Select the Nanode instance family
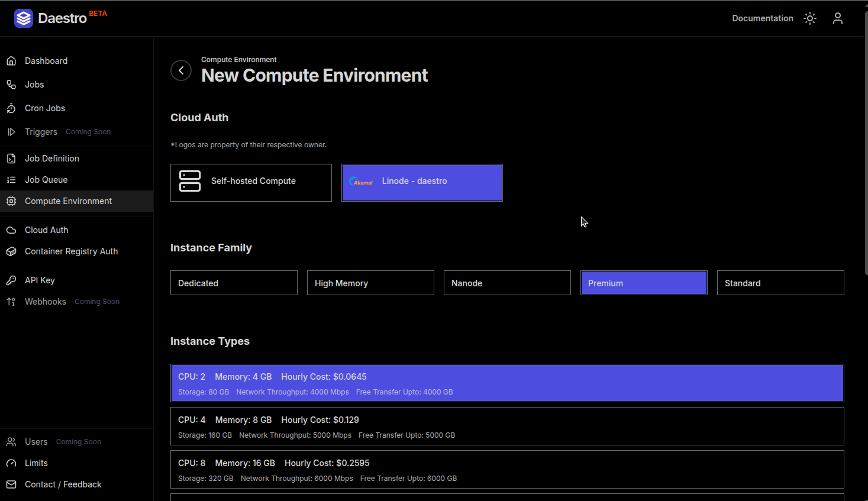Image resolution: width=868 pixels, height=501 pixels. pyautogui.click(x=506, y=283)
